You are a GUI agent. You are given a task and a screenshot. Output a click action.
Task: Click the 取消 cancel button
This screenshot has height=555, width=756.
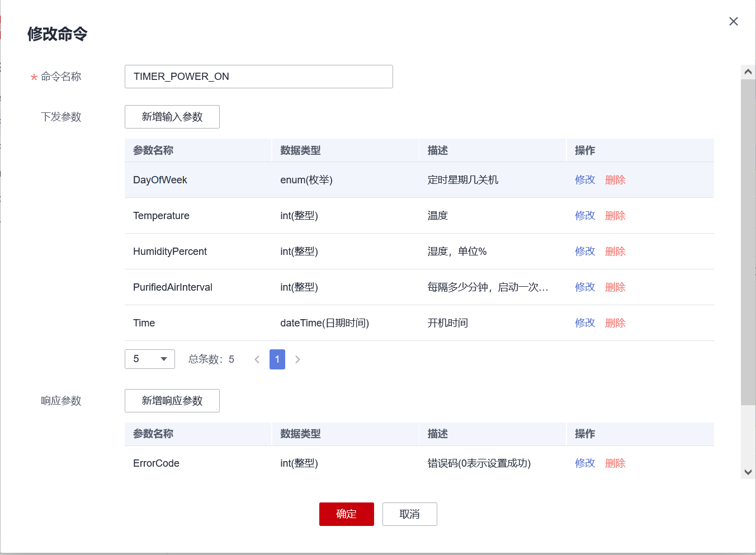(409, 514)
